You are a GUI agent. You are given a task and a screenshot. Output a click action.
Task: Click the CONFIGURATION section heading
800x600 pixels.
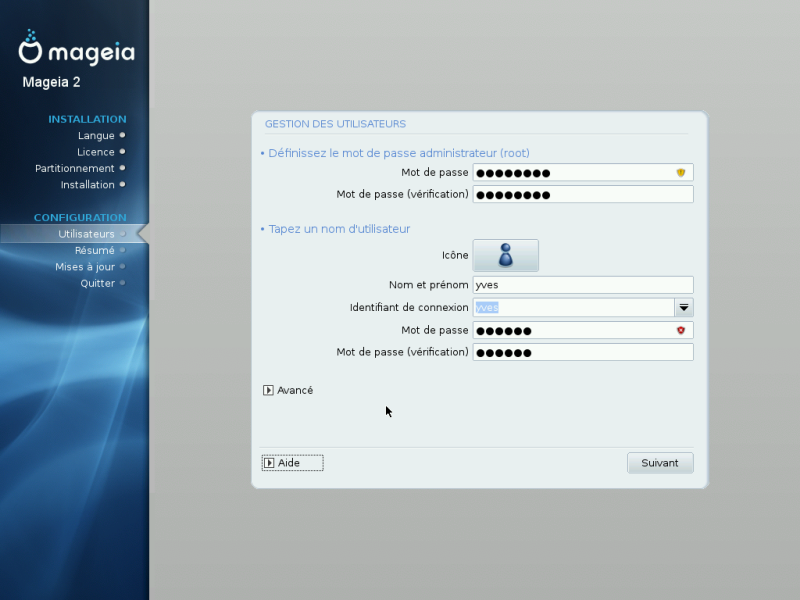click(x=80, y=218)
